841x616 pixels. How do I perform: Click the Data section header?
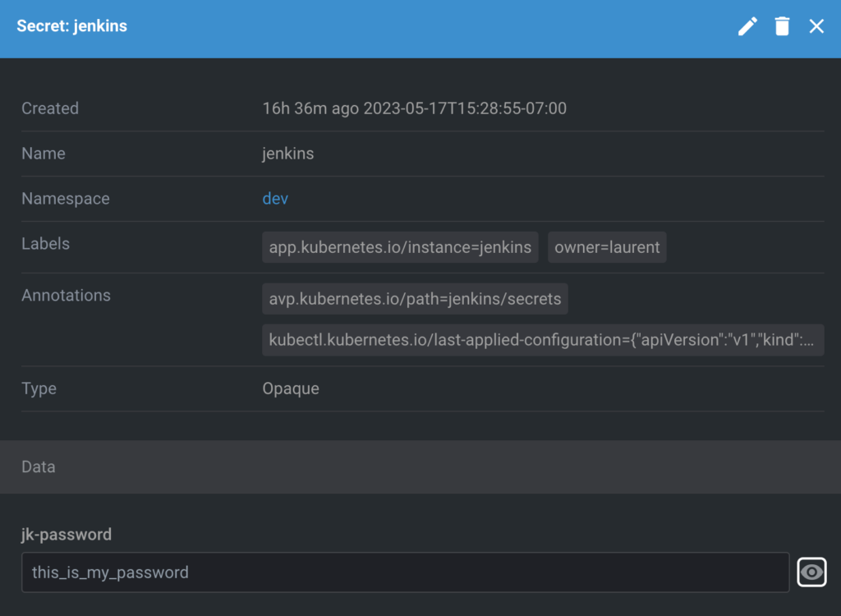[39, 467]
